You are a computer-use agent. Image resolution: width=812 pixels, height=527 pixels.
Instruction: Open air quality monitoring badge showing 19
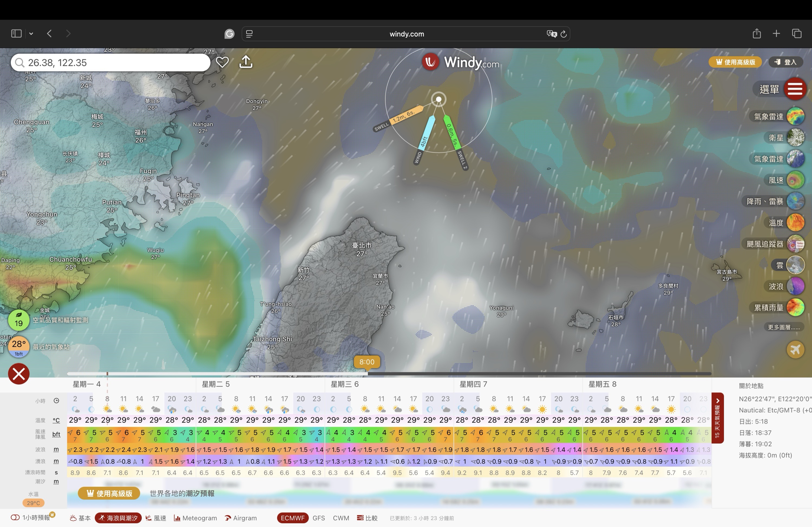pos(18,320)
